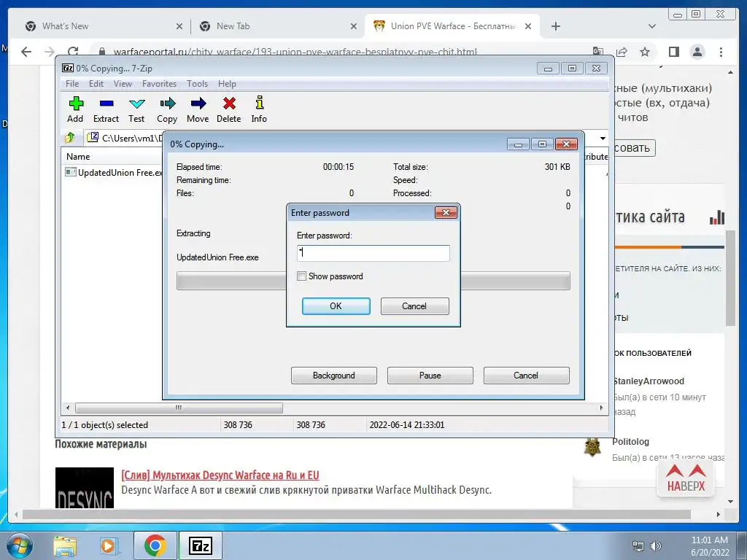The height and width of the screenshot is (560, 747).
Task: Click the Windows Start orb
Action: coord(19,545)
